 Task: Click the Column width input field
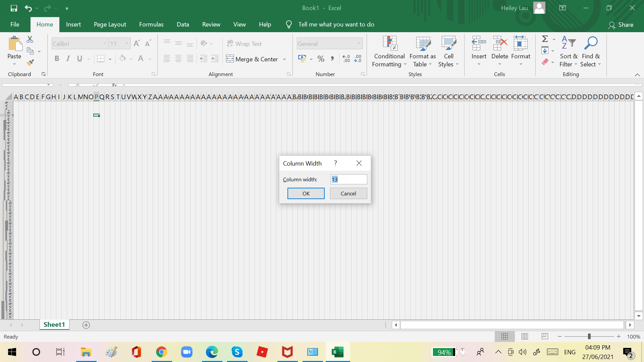click(348, 179)
